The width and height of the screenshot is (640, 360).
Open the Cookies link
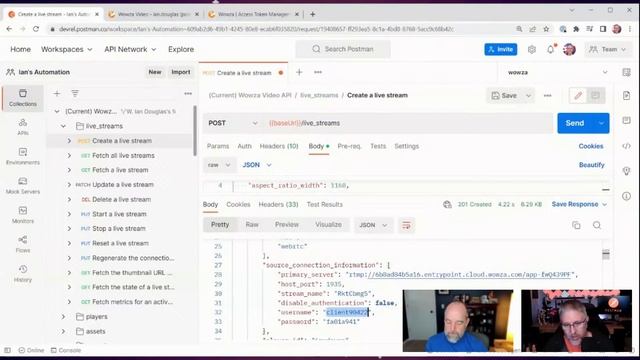click(591, 146)
